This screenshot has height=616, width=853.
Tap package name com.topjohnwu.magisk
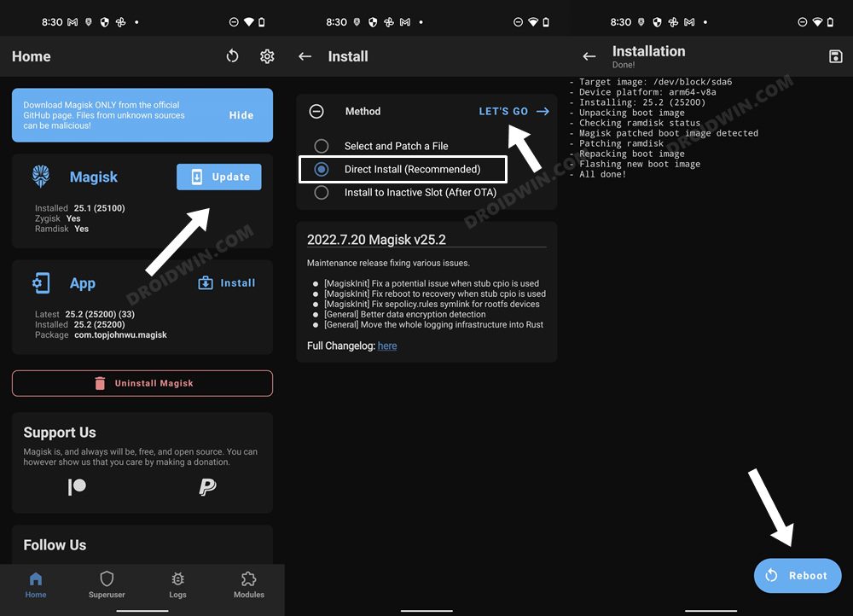(121, 334)
